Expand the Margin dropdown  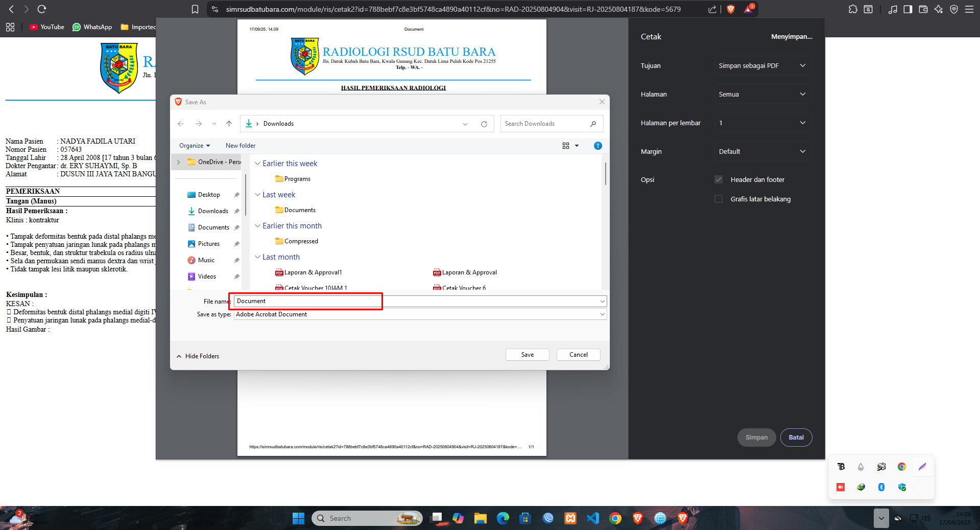pos(762,151)
